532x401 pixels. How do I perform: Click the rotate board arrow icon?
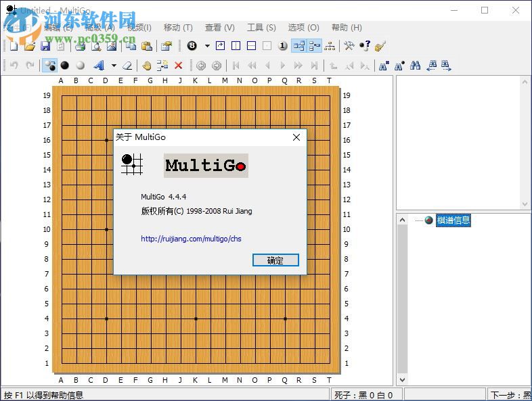pyautogui.click(x=220, y=45)
